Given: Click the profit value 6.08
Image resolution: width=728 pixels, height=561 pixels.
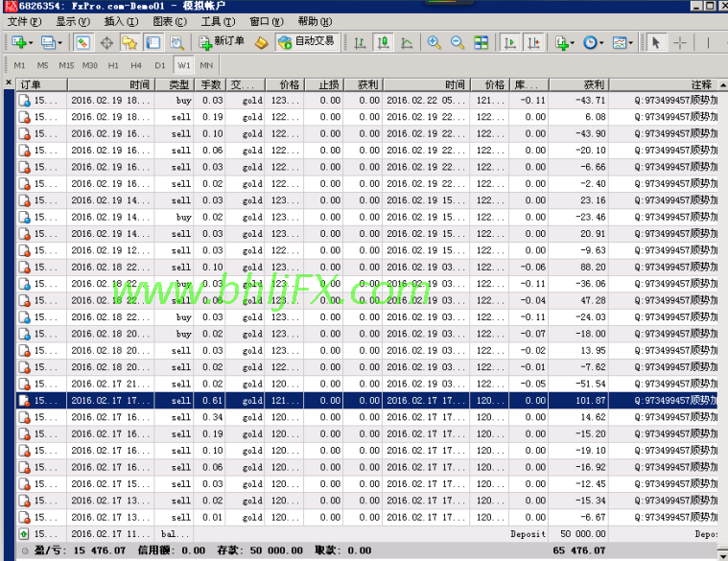Looking at the screenshot, I should (596, 117).
